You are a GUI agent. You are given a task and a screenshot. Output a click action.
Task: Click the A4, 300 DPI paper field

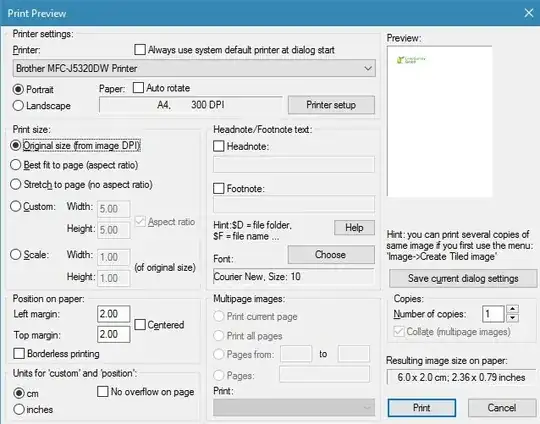click(x=191, y=105)
